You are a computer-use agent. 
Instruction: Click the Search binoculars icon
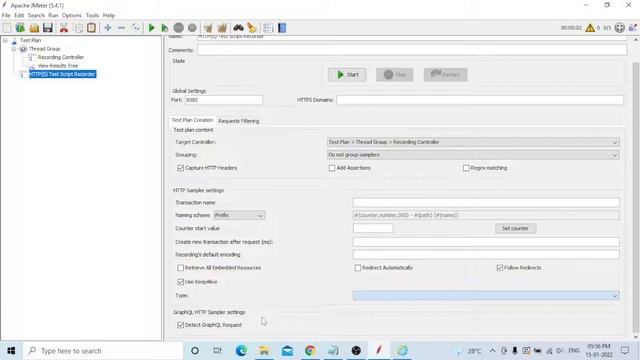pyautogui.click(x=238, y=28)
